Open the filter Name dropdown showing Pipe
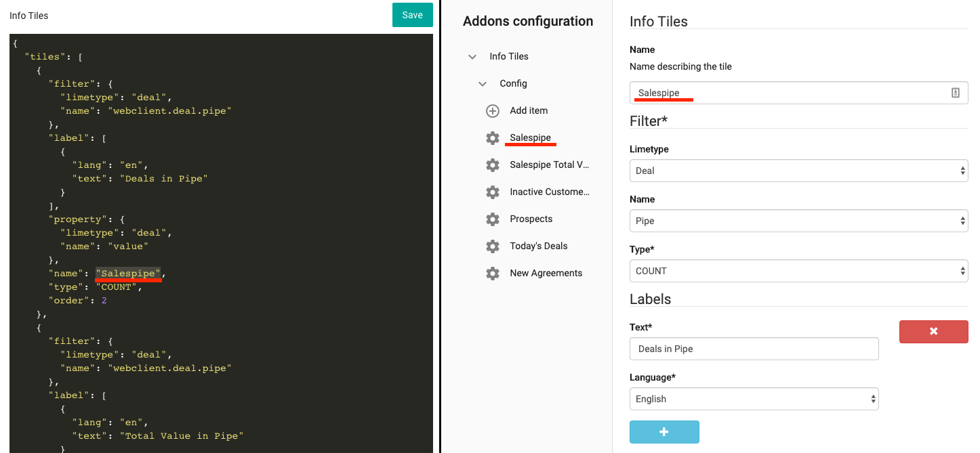Image resolution: width=980 pixels, height=453 pixels. 798,221
